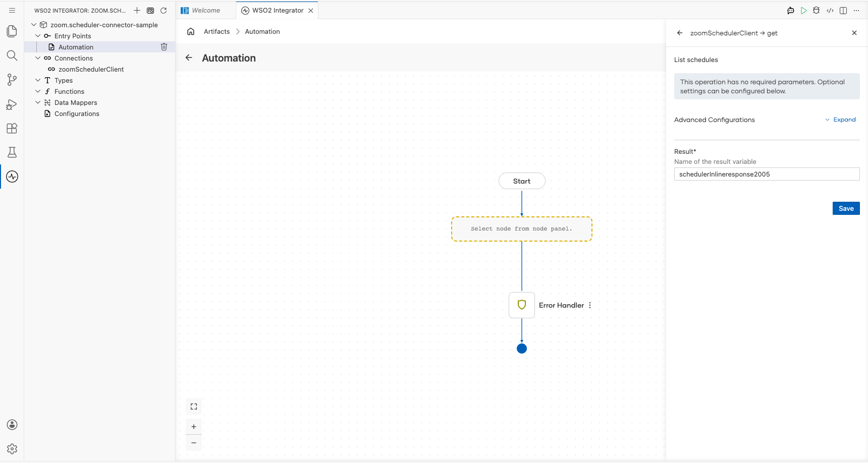The width and height of the screenshot is (868, 463).
Task: Click fit to screen icon on canvas
Action: click(194, 407)
